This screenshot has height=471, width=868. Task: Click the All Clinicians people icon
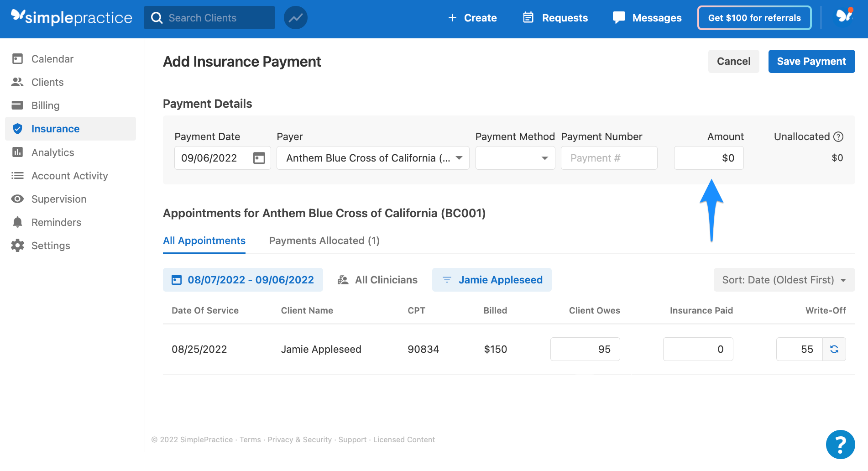click(x=343, y=280)
